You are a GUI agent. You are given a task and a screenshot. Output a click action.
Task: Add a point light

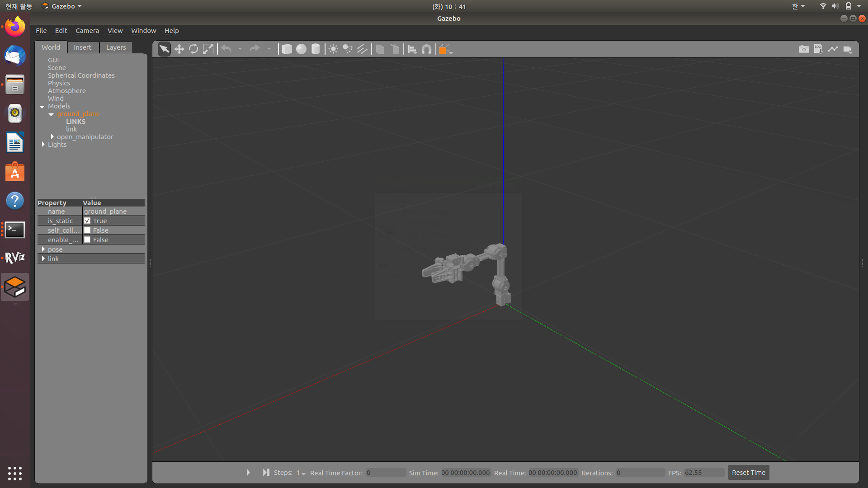(x=333, y=49)
